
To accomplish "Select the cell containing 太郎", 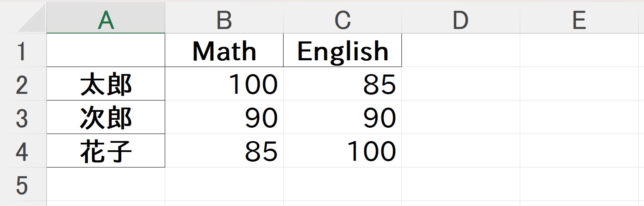I will click(x=106, y=84).
